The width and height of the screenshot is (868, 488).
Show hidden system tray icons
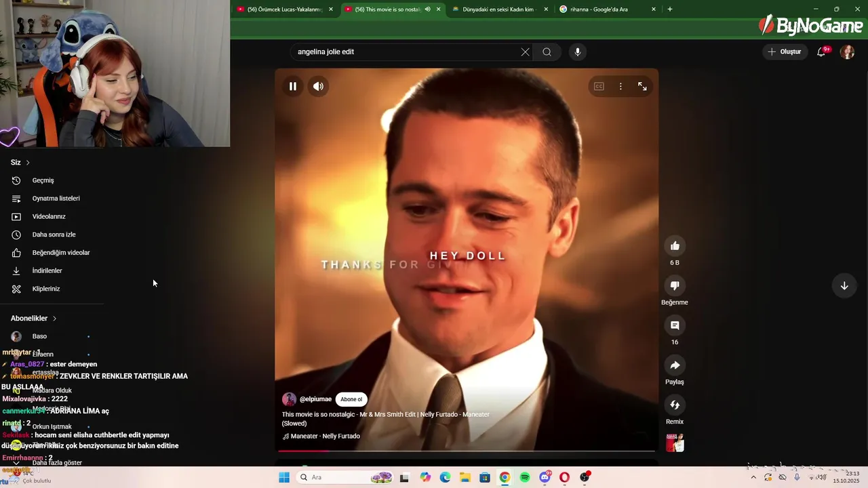click(x=753, y=477)
